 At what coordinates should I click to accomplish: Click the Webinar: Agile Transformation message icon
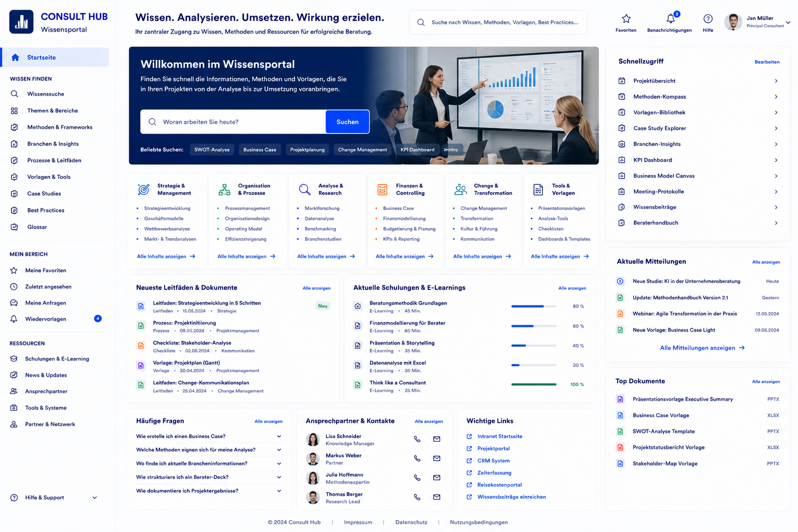coord(620,314)
